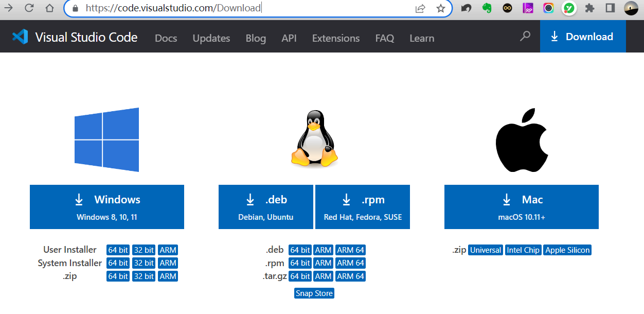
Task: Select System Installer 64 bit
Action: pos(118,263)
